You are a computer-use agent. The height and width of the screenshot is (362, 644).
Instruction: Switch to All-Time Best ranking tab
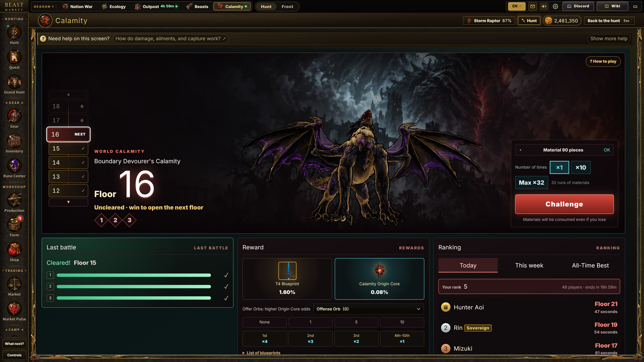click(590, 265)
